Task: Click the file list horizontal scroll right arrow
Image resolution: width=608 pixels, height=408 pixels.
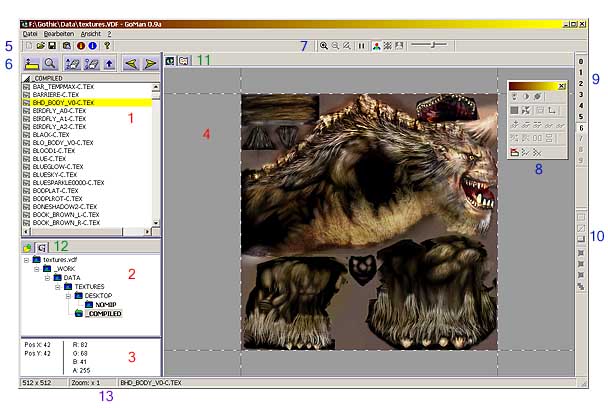Action: [147, 232]
